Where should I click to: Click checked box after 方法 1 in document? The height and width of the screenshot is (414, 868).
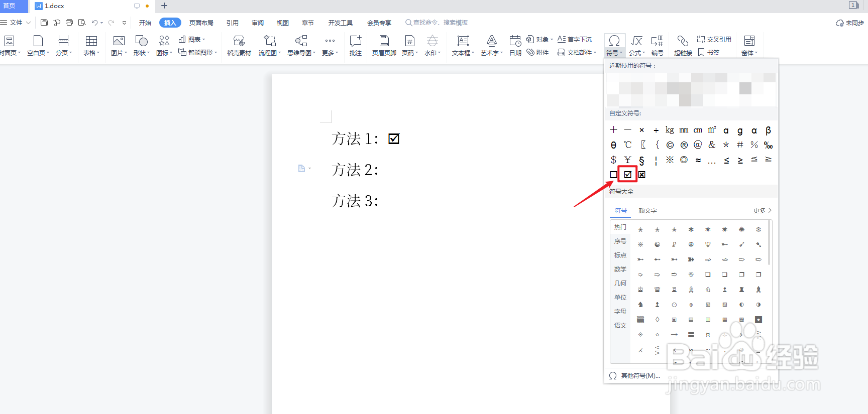point(394,139)
